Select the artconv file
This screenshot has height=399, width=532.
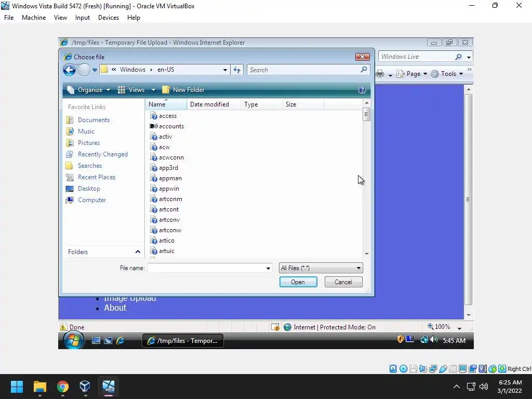coord(165,220)
